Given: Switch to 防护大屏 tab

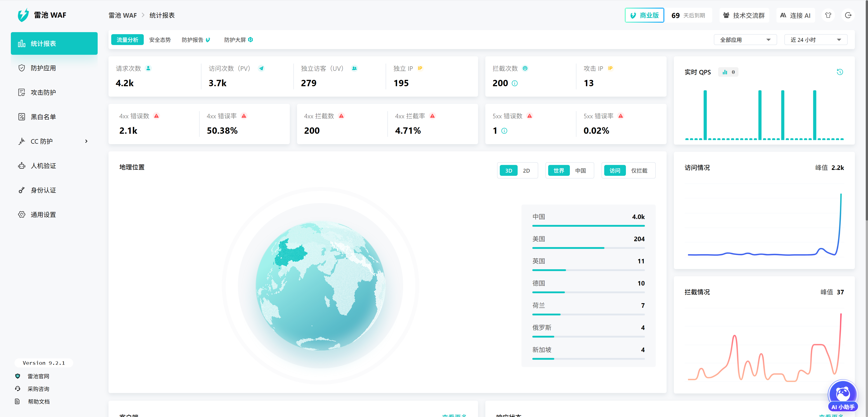Looking at the screenshot, I should coord(238,40).
